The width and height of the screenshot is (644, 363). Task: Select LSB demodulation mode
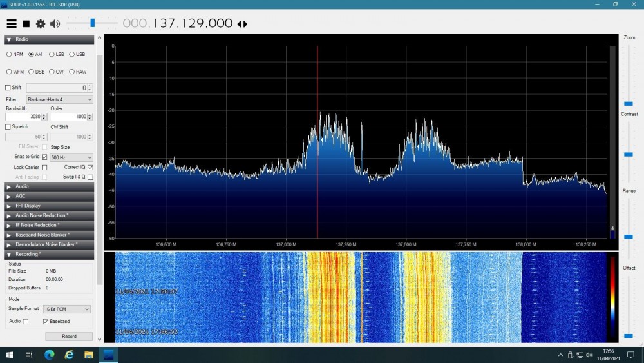[52, 54]
